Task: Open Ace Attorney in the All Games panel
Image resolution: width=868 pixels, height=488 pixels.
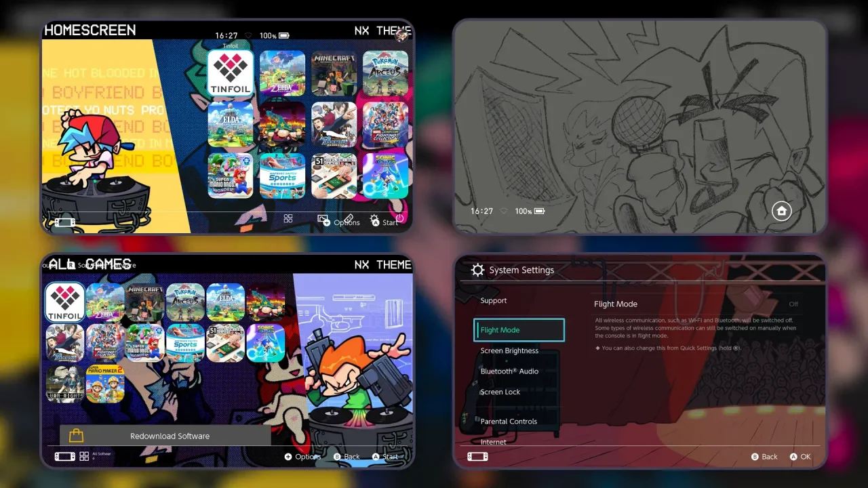Action: click(65, 343)
